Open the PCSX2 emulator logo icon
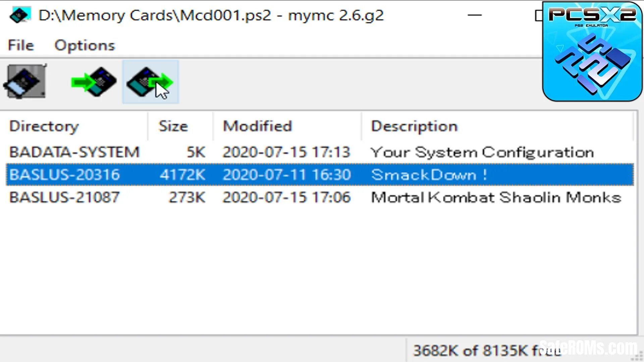This screenshot has height=362, width=644. click(592, 51)
